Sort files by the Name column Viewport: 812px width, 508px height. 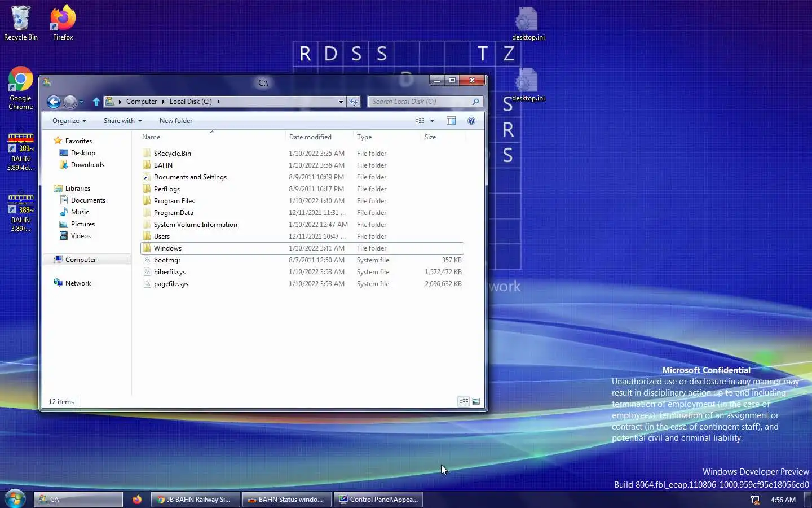(x=212, y=137)
